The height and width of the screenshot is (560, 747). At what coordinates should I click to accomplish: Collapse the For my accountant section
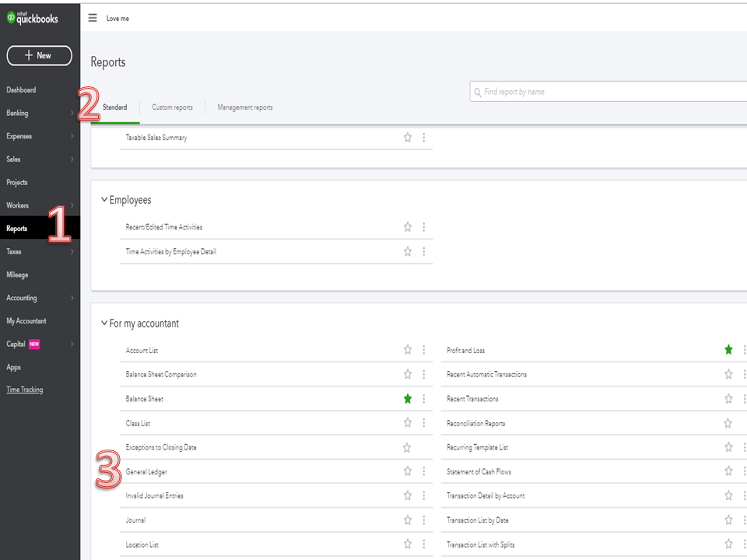tap(104, 324)
